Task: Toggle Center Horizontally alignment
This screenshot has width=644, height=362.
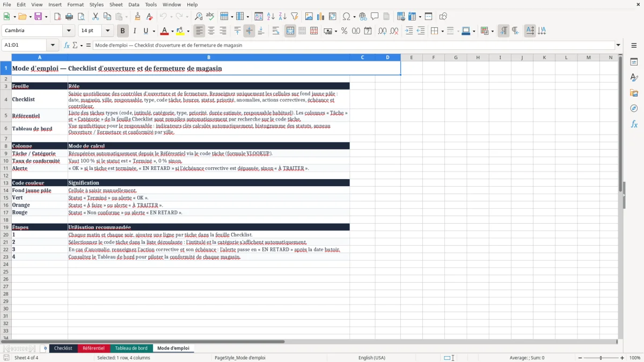Action: [211, 31]
